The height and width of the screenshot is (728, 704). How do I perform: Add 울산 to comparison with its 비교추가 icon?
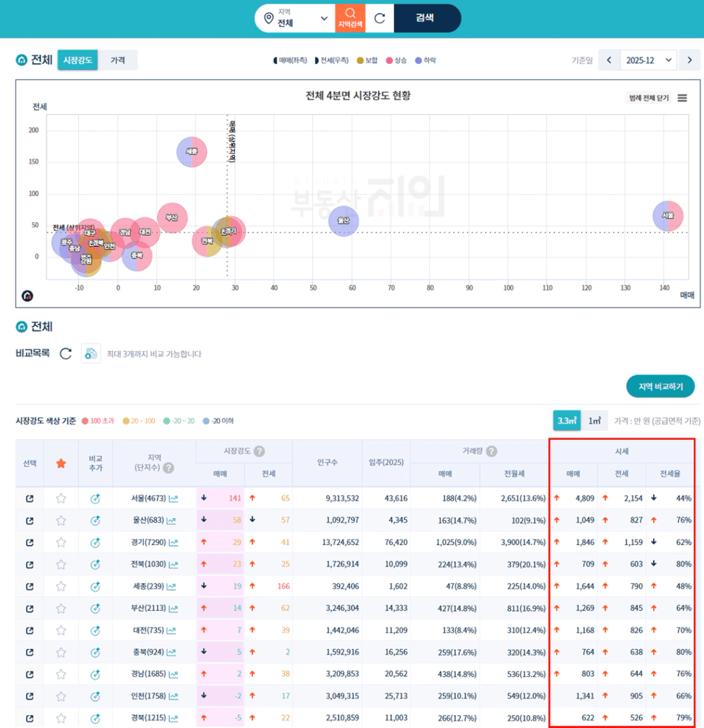click(95, 521)
